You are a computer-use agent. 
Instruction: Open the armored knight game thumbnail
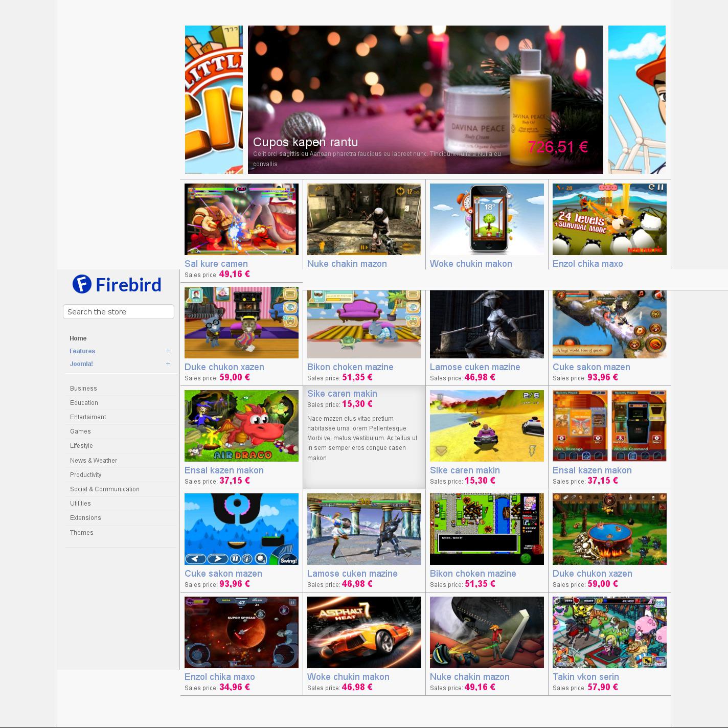click(x=487, y=324)
